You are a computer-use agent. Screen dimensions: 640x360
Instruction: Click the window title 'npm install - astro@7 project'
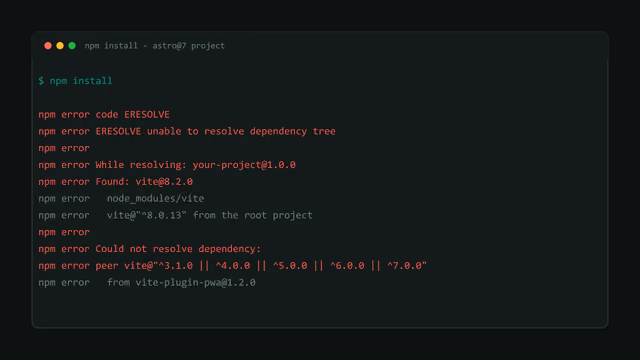(x=154, y=46)
